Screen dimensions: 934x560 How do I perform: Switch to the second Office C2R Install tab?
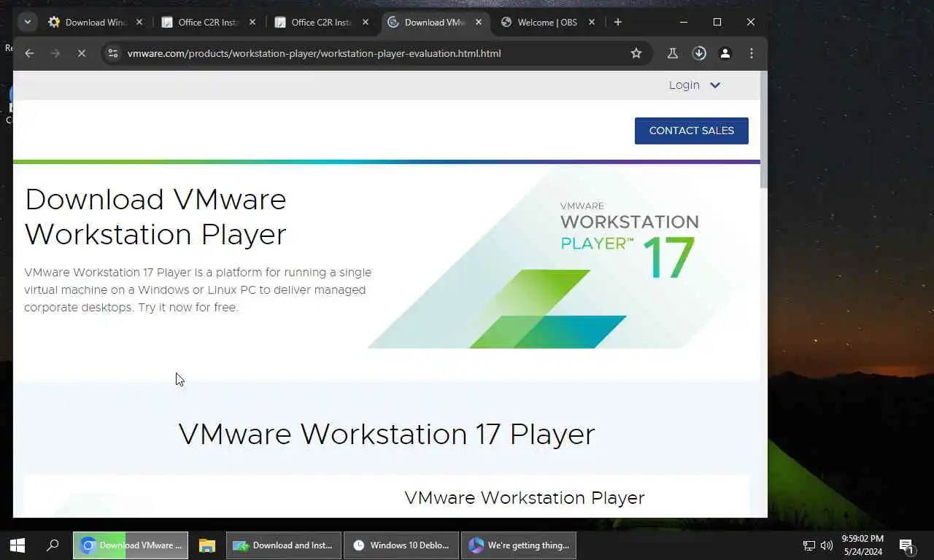tap(321, 22)
